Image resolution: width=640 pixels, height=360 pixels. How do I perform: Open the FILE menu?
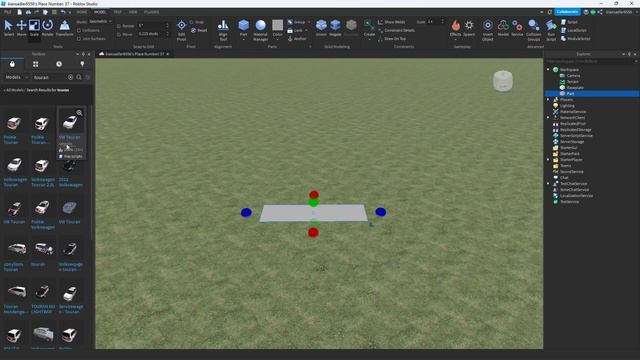(x=8, y=12)
